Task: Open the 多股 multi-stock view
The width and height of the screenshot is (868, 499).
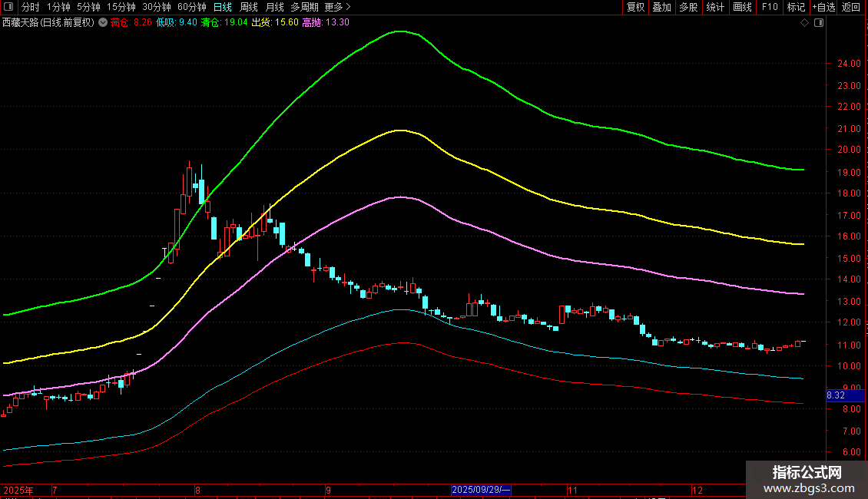Action: pos(688,7)
